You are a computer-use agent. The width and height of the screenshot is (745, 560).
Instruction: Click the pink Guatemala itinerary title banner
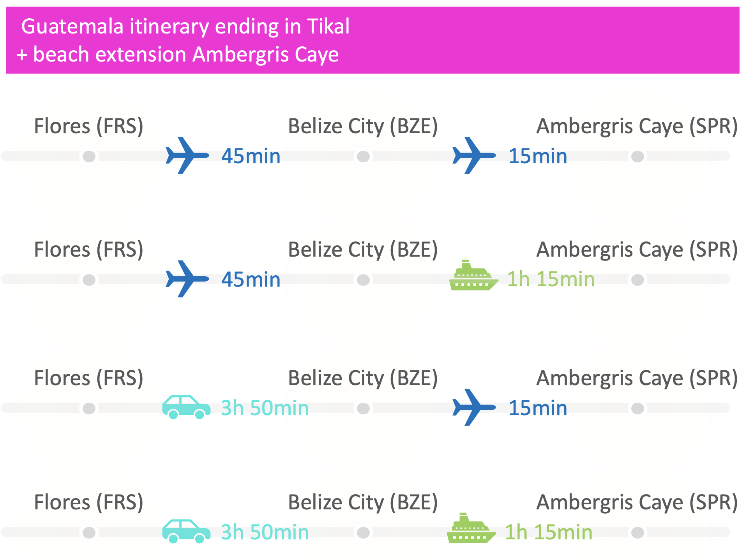tap(372, 40)
